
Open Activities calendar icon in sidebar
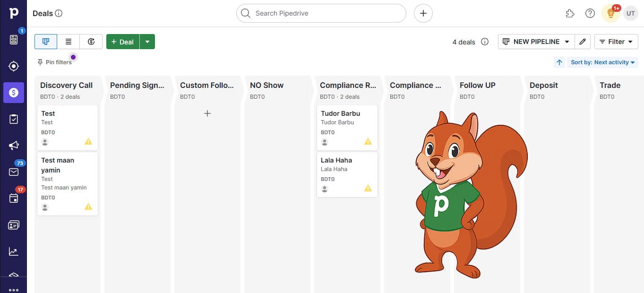pyautogui.click(x=14, y=198)
